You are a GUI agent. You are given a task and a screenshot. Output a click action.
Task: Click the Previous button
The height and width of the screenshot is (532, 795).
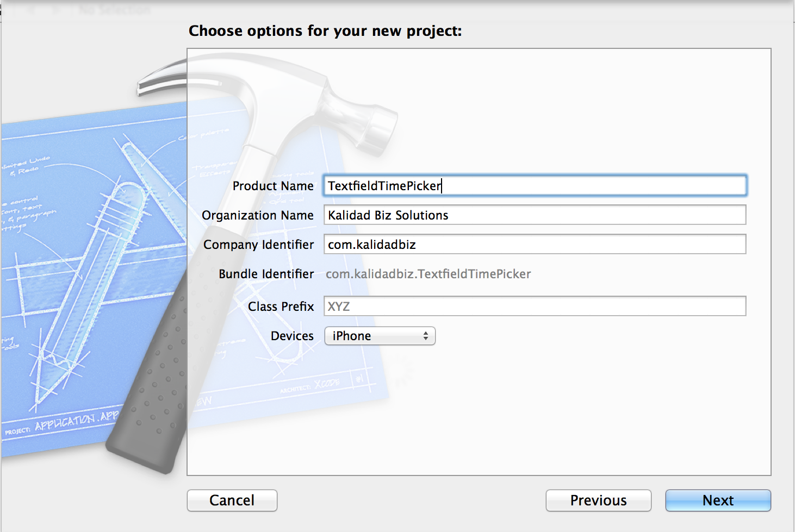pos(598,500)
